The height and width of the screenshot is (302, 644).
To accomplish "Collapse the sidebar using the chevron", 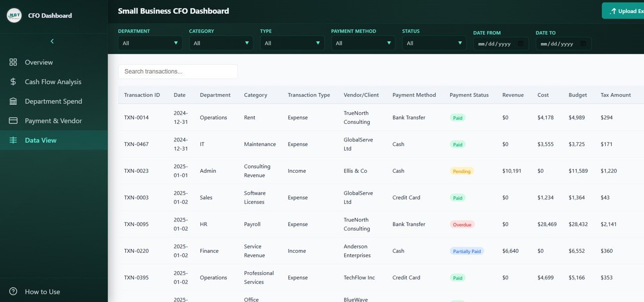I will [51, 41].
